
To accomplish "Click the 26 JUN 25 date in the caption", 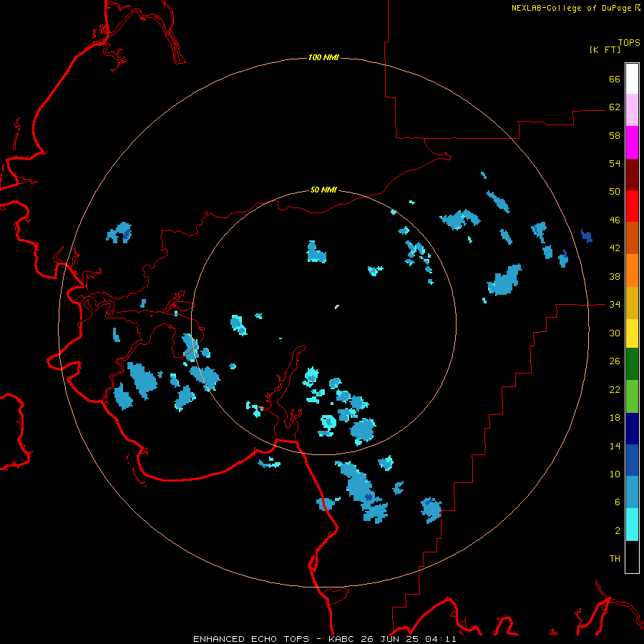I will coord(391,639).
